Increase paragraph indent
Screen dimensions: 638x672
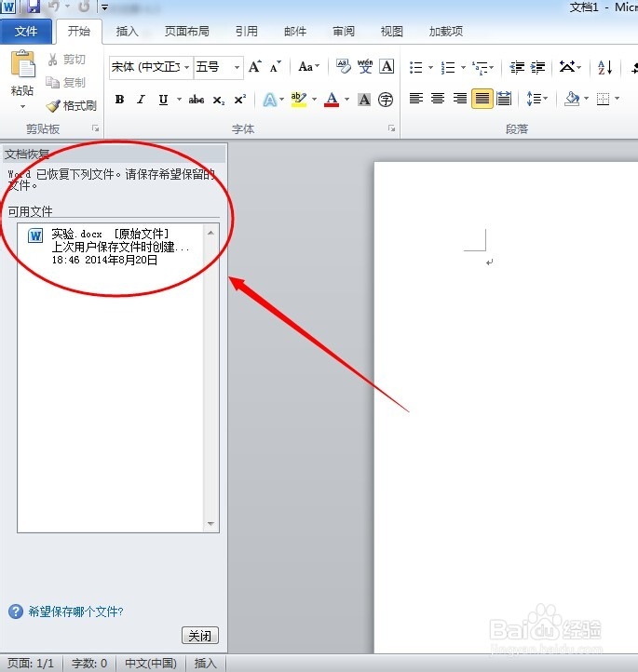537,67
